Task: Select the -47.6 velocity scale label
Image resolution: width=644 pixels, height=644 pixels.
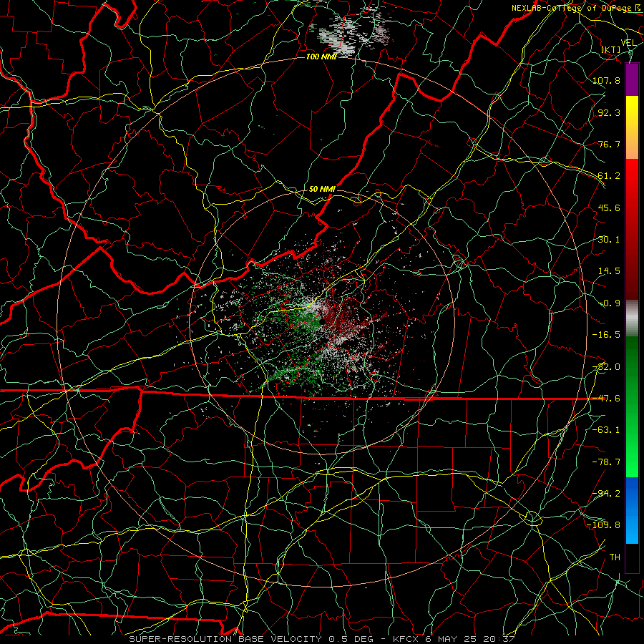Action: click(x=606, y=399)
